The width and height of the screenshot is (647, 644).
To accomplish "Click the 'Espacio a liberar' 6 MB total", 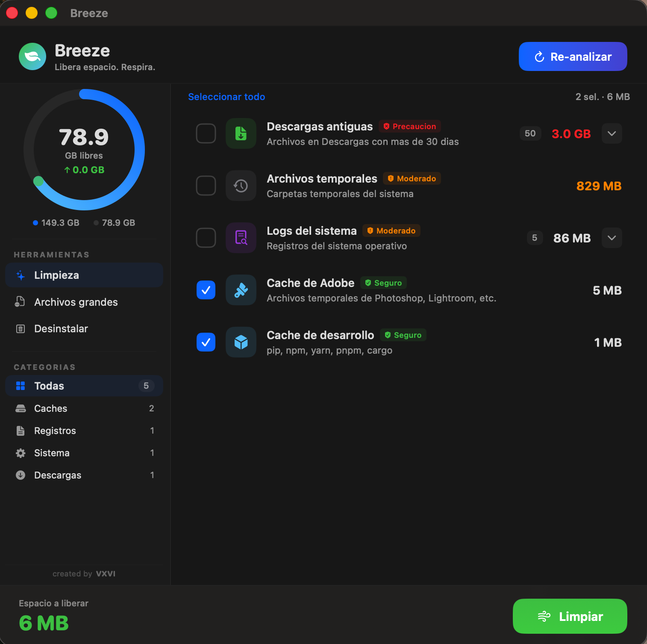I will click(44, 623).
